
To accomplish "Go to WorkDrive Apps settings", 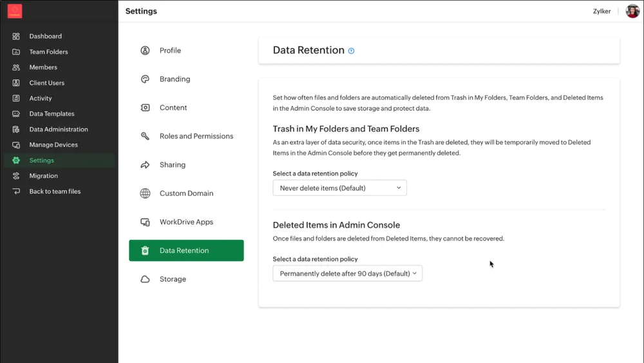I will [186, 222].
